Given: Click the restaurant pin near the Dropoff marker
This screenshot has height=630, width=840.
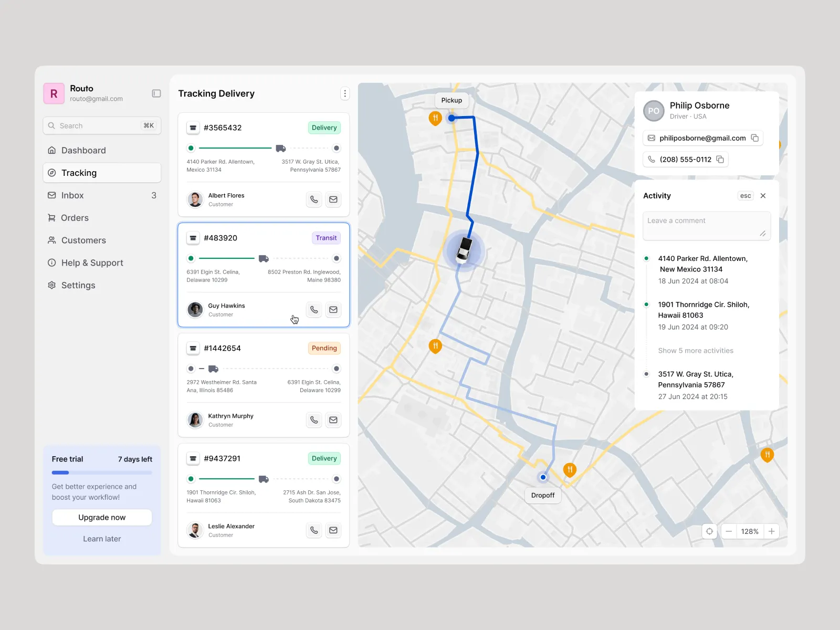Looking at the screenshot, I should [570, 470].
